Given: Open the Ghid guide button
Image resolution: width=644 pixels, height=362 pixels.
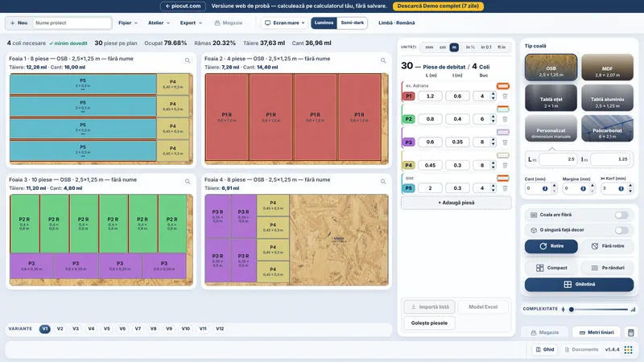Looking at the screenshot, I should click(x=545, y=350).
